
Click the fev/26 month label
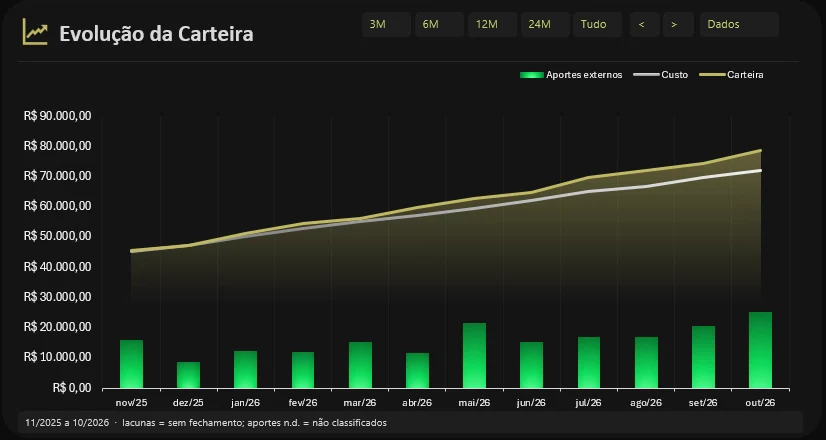point(302,403)
